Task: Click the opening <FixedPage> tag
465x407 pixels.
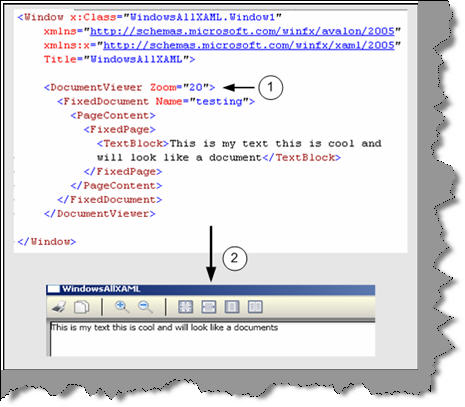Action: [120, 129]
